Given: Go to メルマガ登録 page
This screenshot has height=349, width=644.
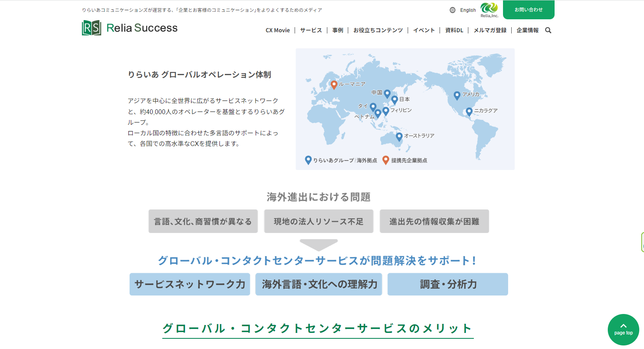Looking at the screenshot, I should [490, 30].
